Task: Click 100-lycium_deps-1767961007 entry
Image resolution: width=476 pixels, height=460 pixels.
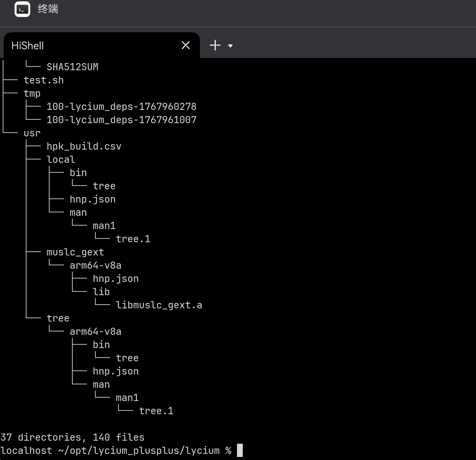Action: 122,120
